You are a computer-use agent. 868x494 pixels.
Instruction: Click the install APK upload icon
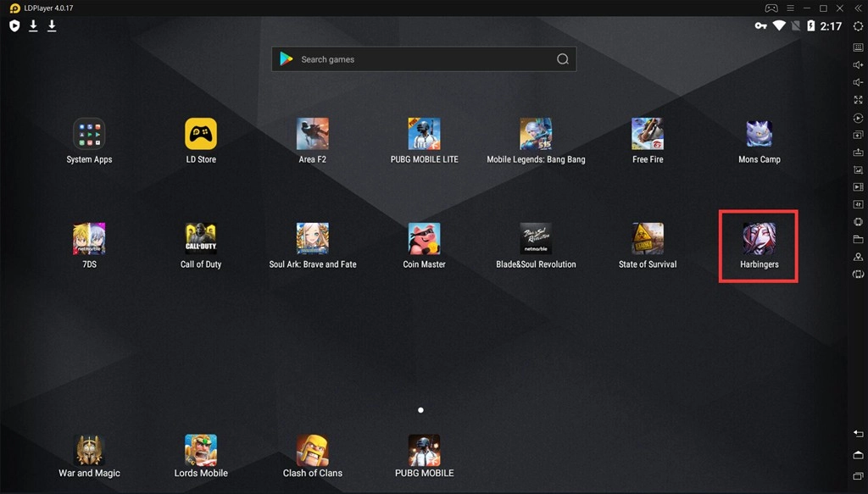coord(858,153)
